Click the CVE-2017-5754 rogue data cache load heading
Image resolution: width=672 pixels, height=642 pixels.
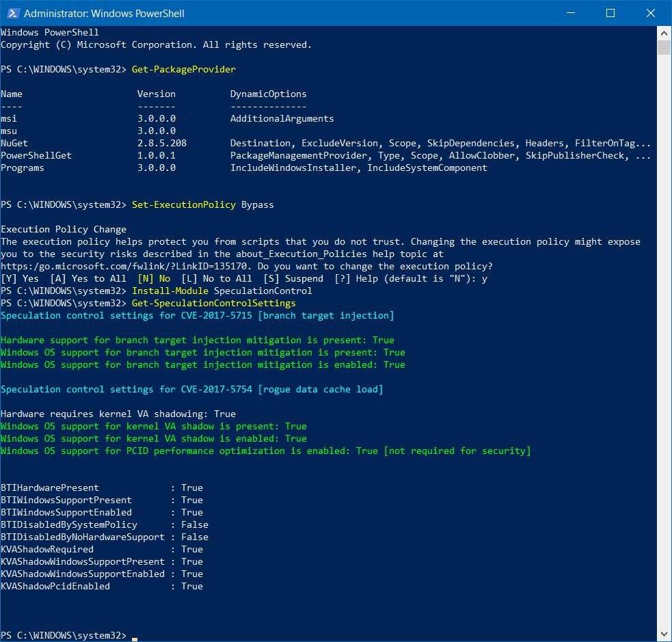coord(192,390)
